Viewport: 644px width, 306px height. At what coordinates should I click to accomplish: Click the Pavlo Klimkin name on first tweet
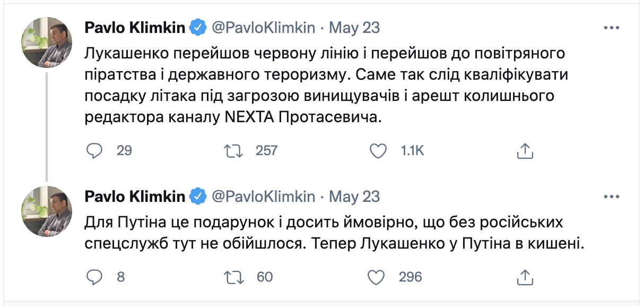point(135,28)
